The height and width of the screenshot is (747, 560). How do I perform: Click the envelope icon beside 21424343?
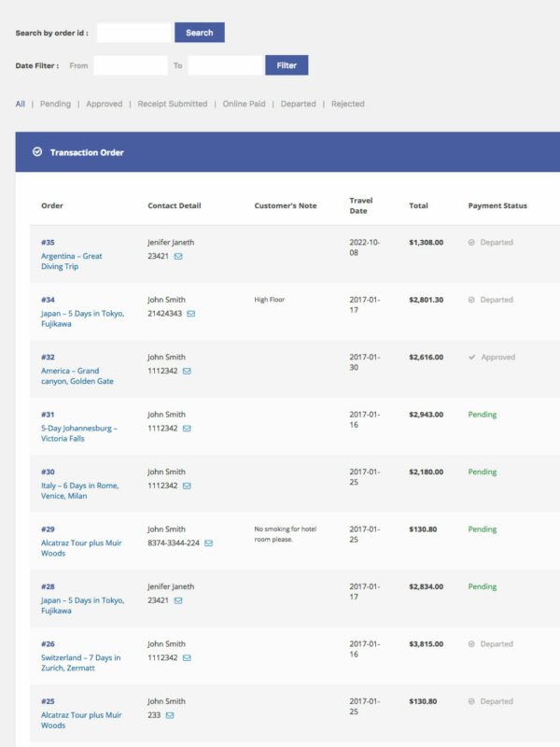click(191, 314)
